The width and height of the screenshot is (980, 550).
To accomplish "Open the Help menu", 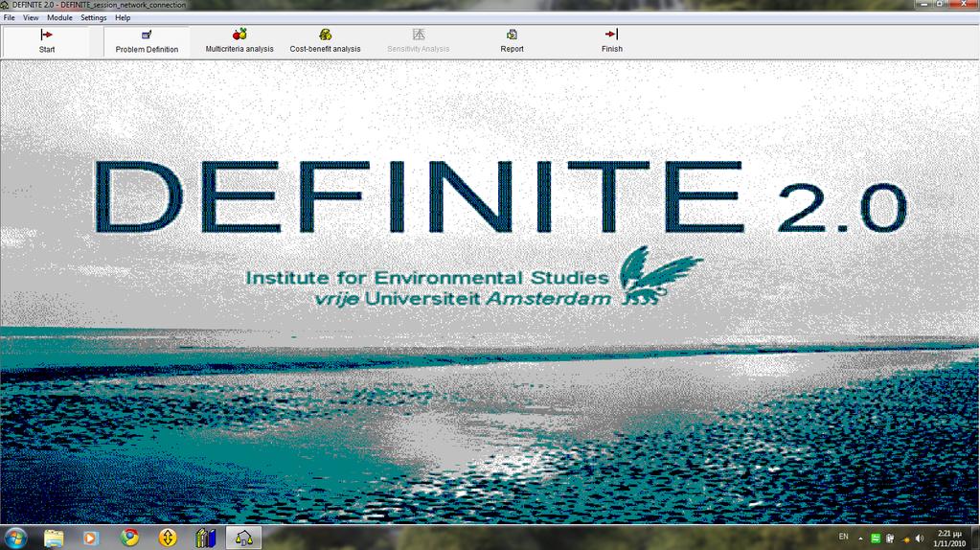I will [123, 17].
